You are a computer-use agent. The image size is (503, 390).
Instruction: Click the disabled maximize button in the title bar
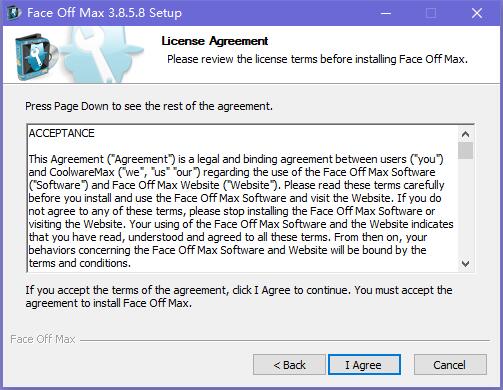tap(431, 13)
